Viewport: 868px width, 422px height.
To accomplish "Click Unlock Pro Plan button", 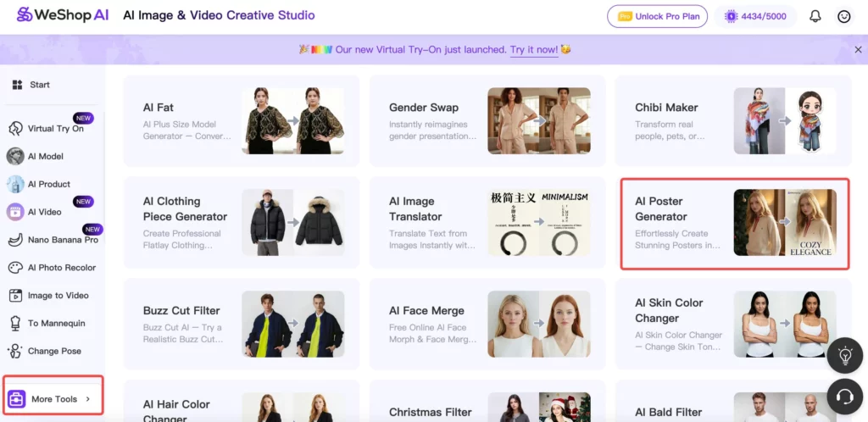I will pos(657,17).
